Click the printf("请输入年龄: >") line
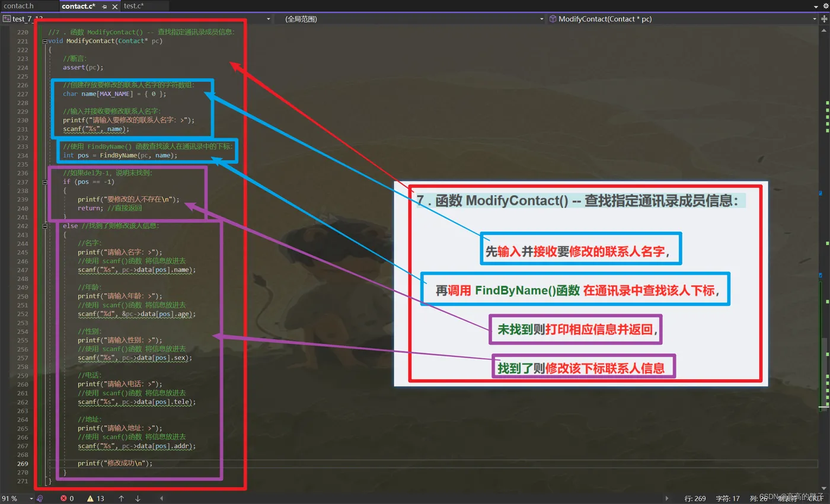 pos(120,296)
